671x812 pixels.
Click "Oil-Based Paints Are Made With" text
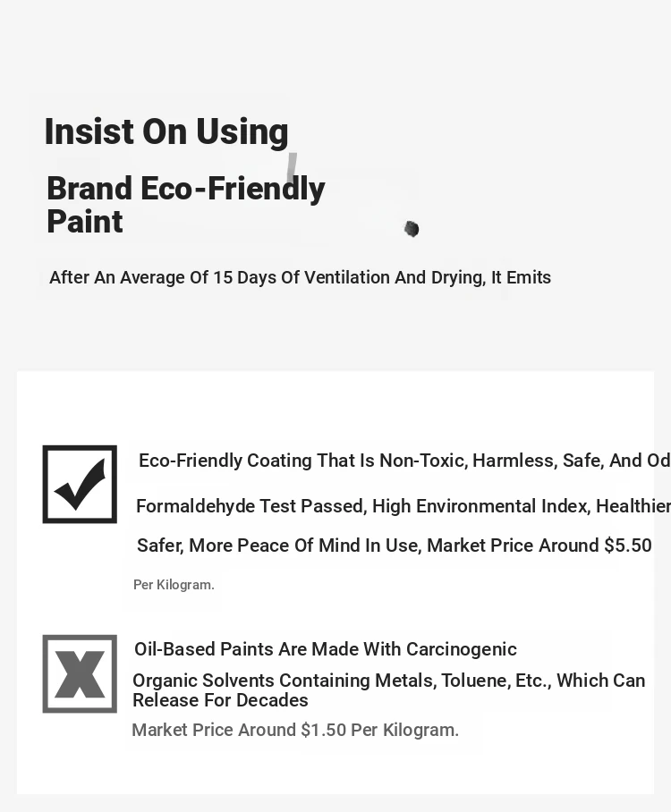(268, 649)
